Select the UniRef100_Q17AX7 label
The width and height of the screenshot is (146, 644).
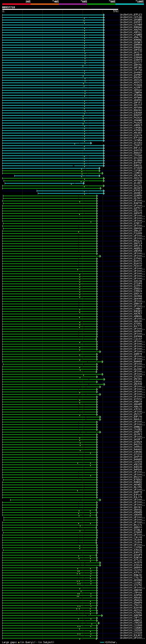pos(131,198)
